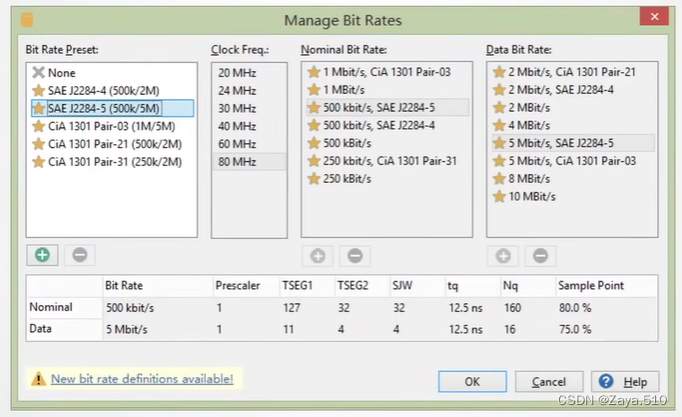Select the None bit rate preset
The width and height of the screenshot is (682, 417).
point(112,73)
